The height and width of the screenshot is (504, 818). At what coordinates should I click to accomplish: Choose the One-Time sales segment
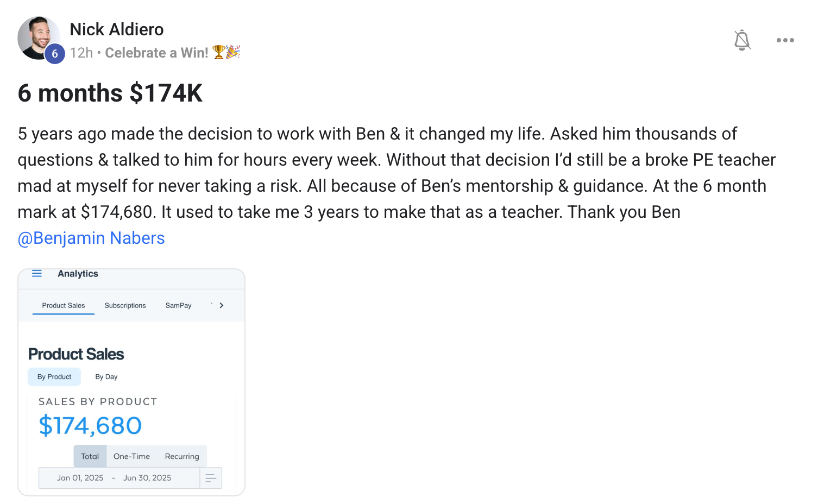[x=131, y=457]
